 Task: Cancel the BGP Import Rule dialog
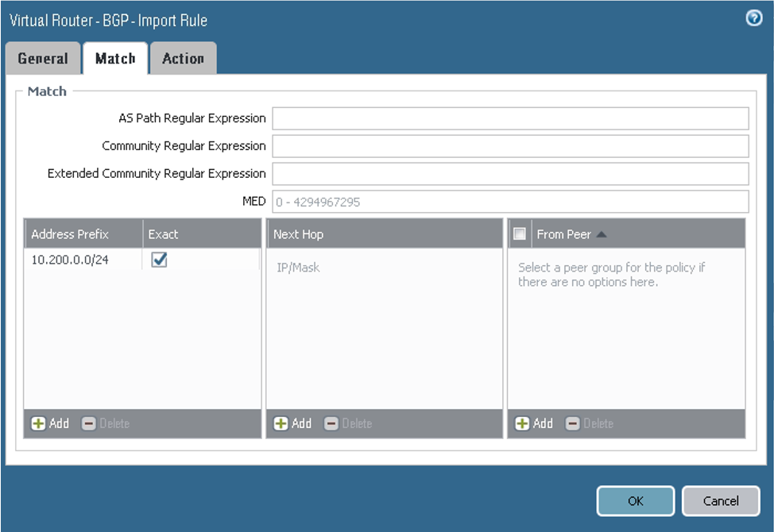pyautogui.click(x=720, y=501)
